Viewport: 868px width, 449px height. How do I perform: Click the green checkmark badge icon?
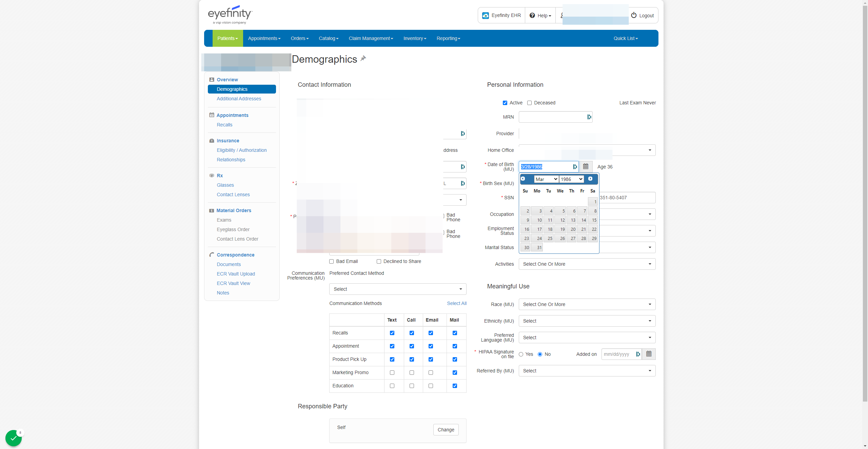point(14,438)
